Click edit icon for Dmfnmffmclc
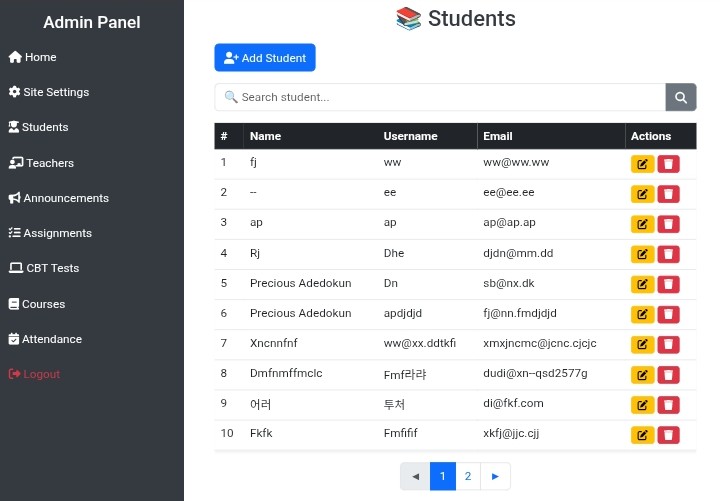Viewport: 720px width, 501px height. [642, 374]
